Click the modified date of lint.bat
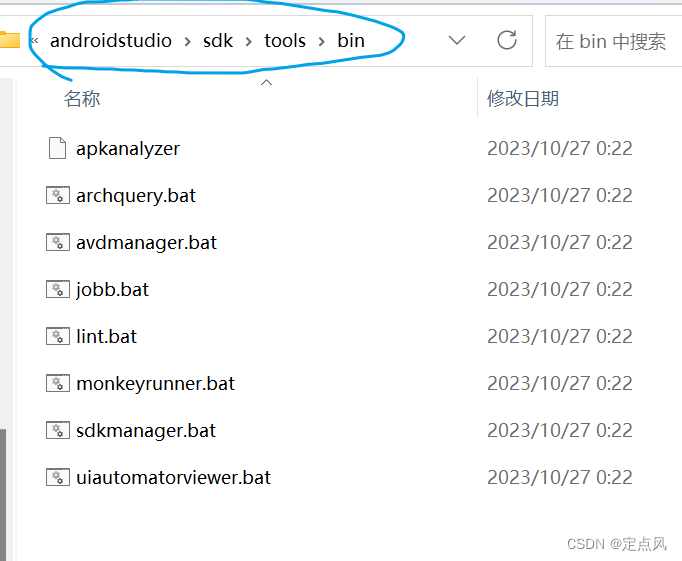 [x=560, y=337]
